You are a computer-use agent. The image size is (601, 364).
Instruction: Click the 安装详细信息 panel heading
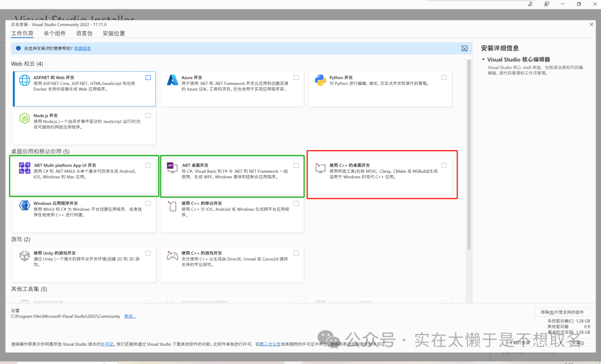coord(500,48)
